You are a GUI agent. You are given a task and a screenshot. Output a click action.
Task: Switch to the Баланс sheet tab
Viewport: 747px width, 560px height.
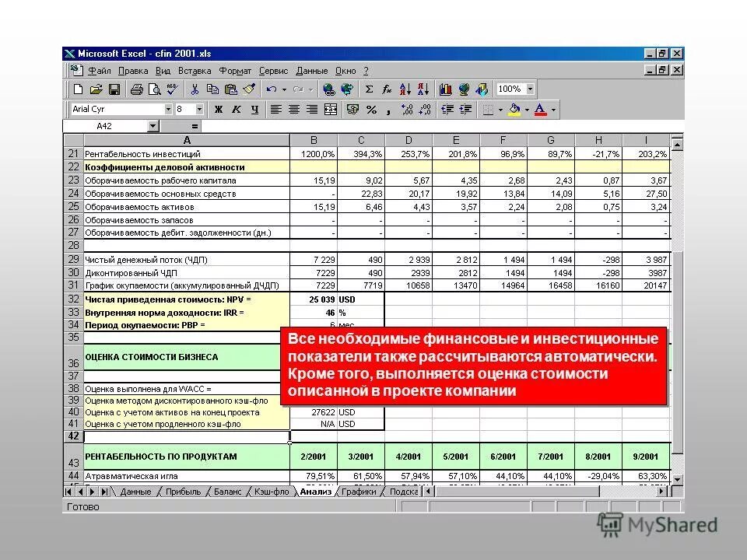(227, 492)
